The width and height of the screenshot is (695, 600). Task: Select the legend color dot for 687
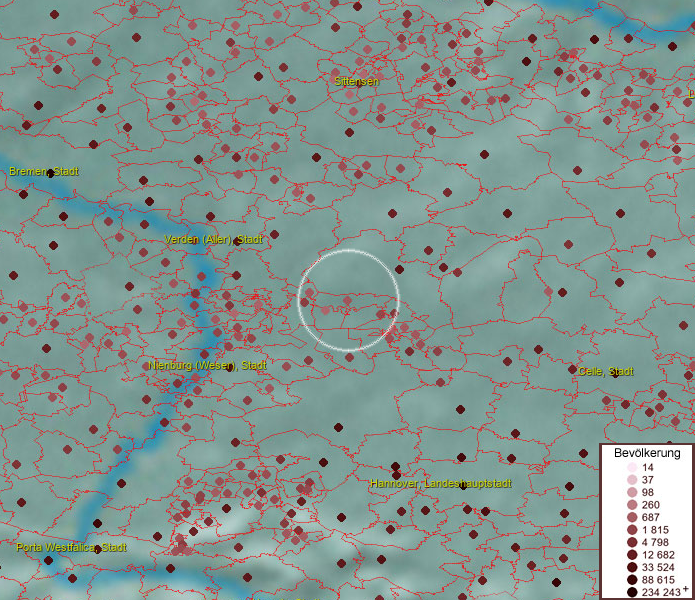[x=632, y=517]
